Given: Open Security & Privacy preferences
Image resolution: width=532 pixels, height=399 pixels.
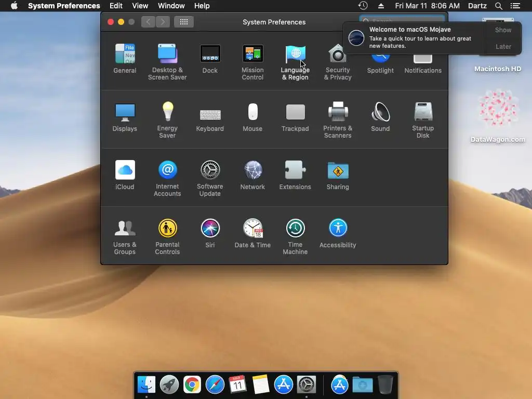Looking at the screenshot, I should (x=338, y=62).
